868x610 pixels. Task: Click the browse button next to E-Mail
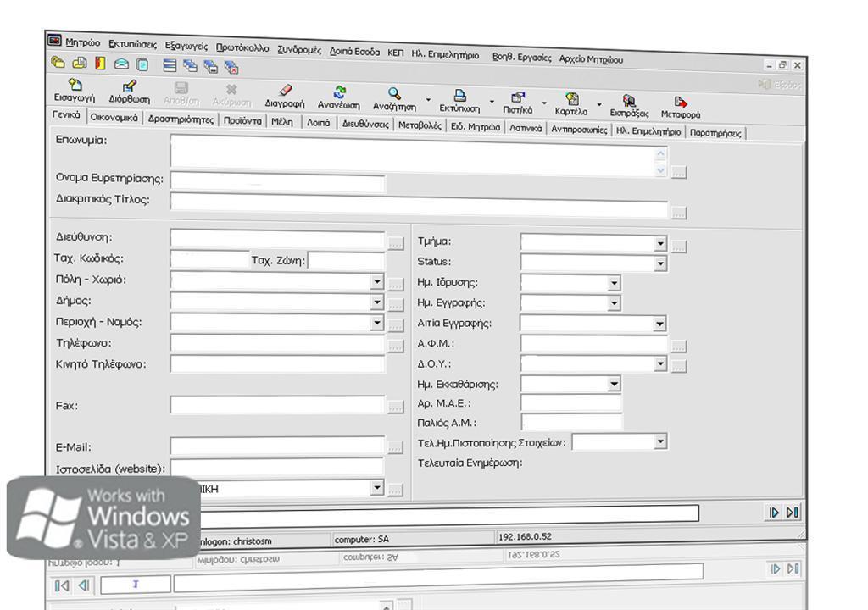pyautogui.click(x=395, y=447)
